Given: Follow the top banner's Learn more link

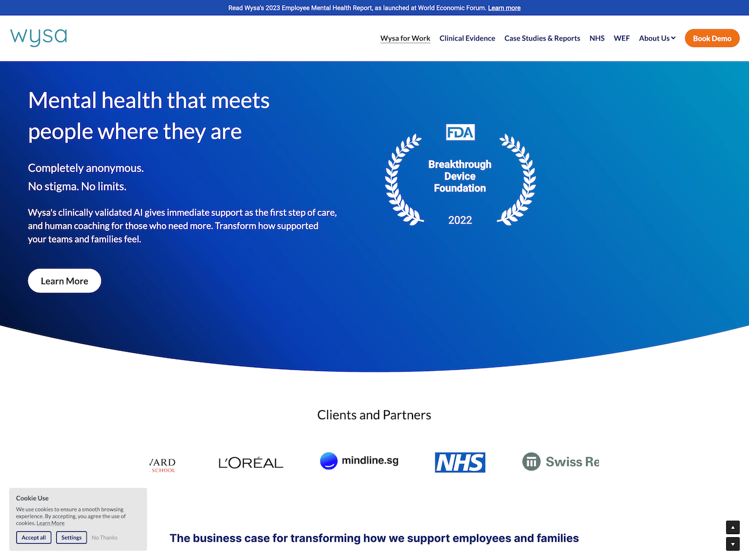Looking at the screenshot, I should pos(504,8).
